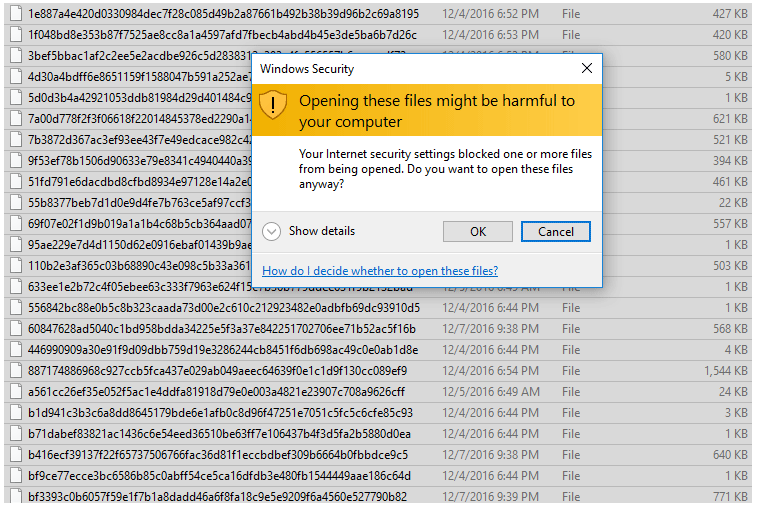Click the Windows Security title bar
Viewport: 760px width, 508px height.
click(x=400, y=69)
